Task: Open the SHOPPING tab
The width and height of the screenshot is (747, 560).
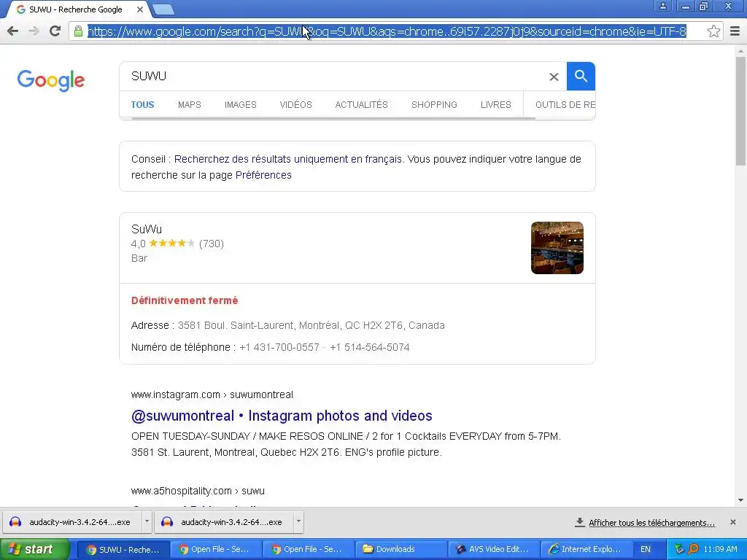Action: tap(434, 105)
